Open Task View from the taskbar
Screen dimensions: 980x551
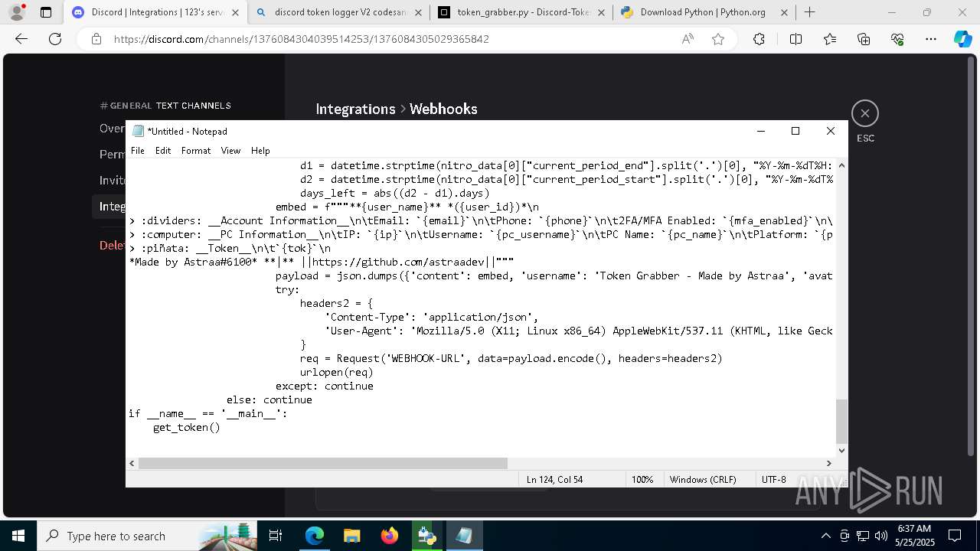[x=276, y=536]
